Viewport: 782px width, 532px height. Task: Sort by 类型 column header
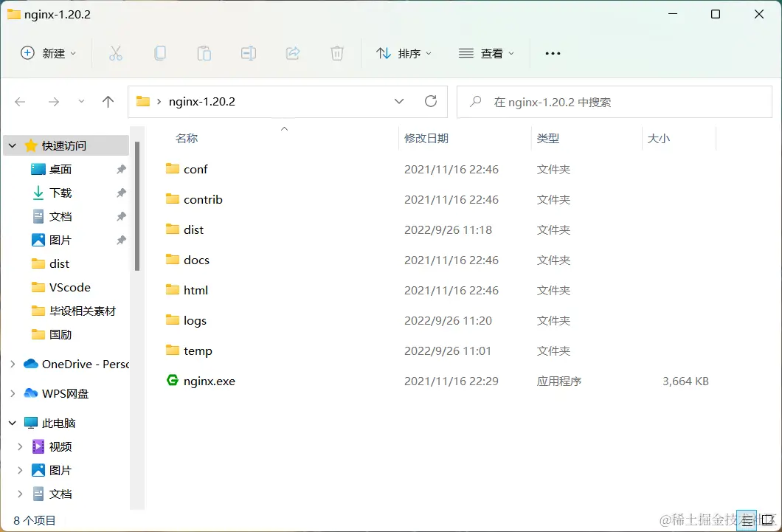click(x=547, y=138)
